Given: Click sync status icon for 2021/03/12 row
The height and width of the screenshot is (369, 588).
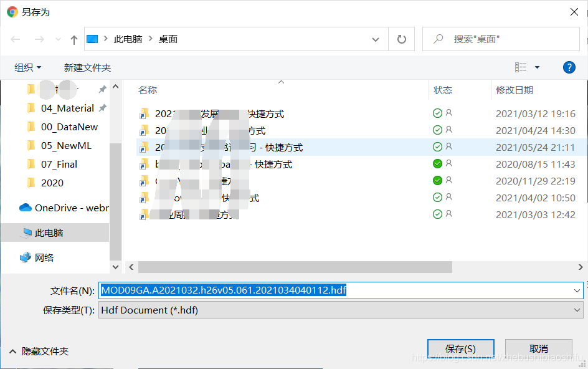Looking at the screenshot, I should (437, 113).
